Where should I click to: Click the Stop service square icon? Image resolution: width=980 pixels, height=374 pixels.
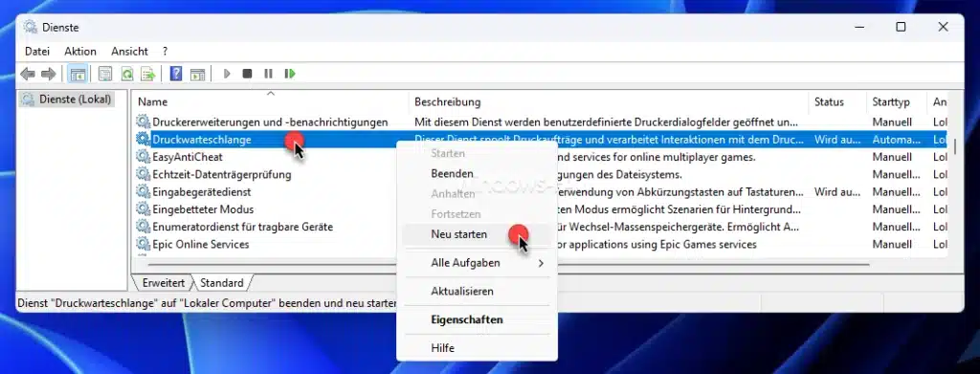pos(248,74)
